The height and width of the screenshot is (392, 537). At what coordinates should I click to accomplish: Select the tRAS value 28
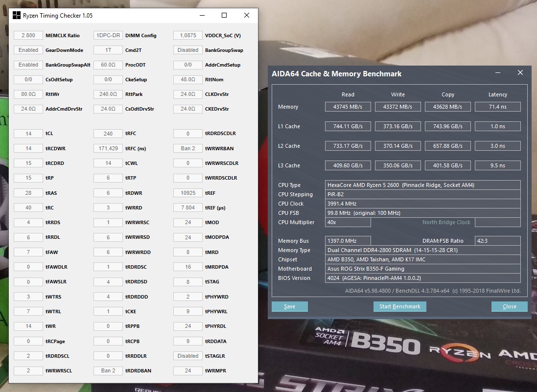click(x=28, y=193)
